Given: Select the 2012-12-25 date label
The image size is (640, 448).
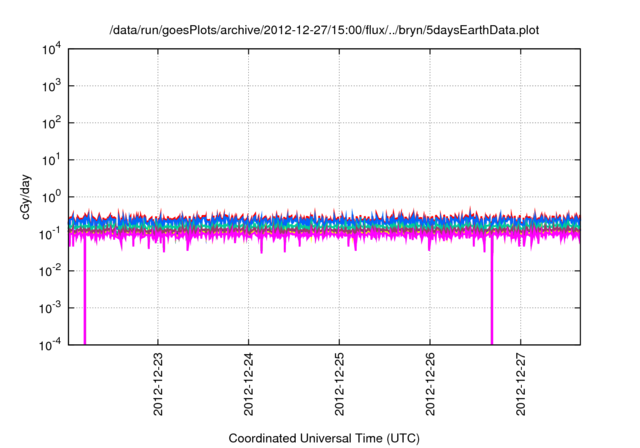Looking at the screenshot, I should click(x=339, y=384).
